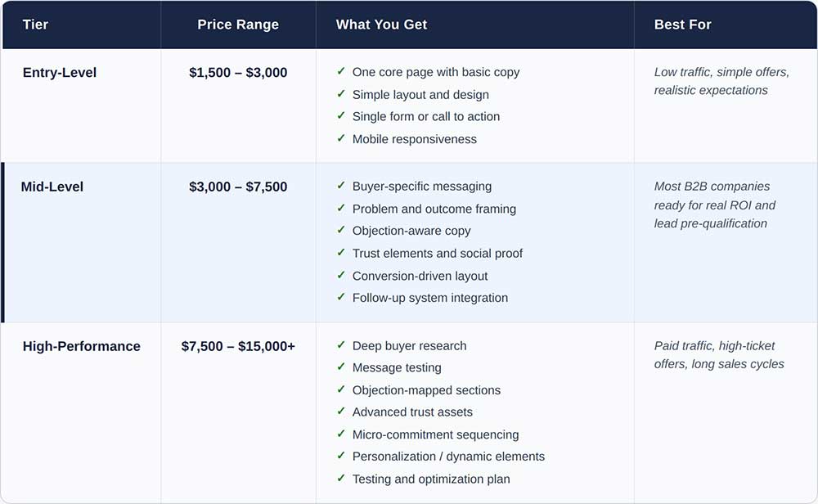The image size is (818, 504).
Task: Click the Objection-aware copy feature text
Action: coord(411,231)
